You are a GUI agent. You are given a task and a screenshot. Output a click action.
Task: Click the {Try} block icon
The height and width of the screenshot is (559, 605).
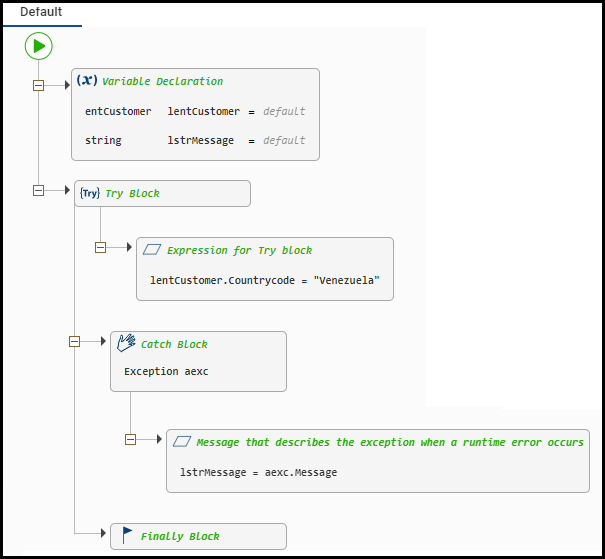(90, 193)
